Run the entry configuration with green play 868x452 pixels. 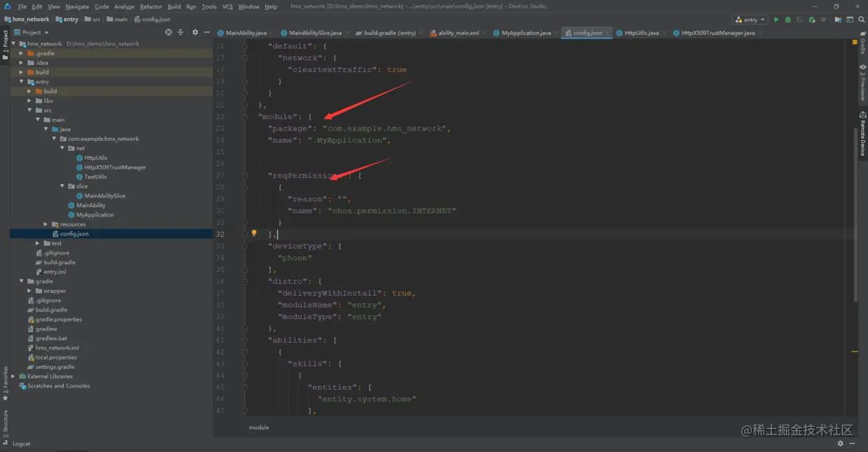(x=776, y=20)
